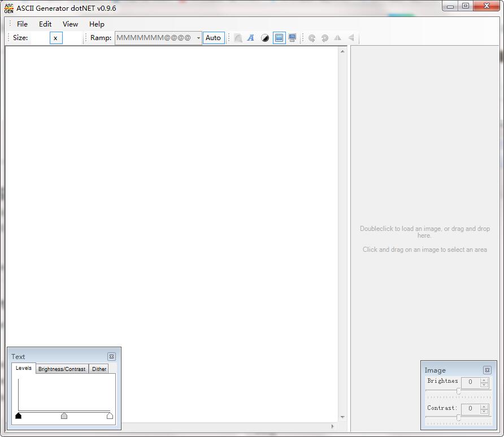
Task: Click the grayed color preview toolbar icon
Action: pyautogui.click(x=238, y=38)
